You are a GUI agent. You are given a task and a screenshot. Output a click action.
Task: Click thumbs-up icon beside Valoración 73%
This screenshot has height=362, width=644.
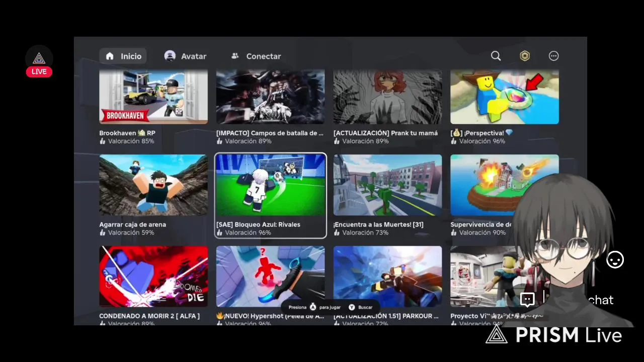(x=337, y=233)
